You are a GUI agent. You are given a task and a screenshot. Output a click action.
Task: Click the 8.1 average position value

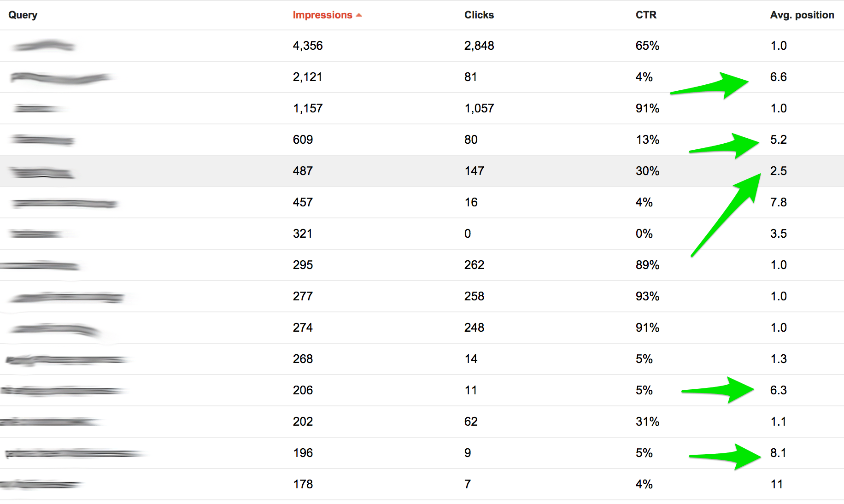coord(778,453)
